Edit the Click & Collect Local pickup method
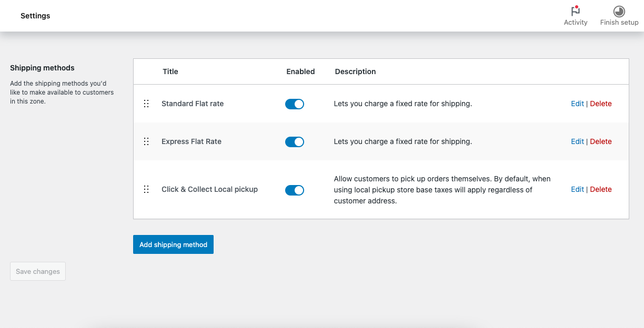Screen dimensions: 644x328 (577, 189)
